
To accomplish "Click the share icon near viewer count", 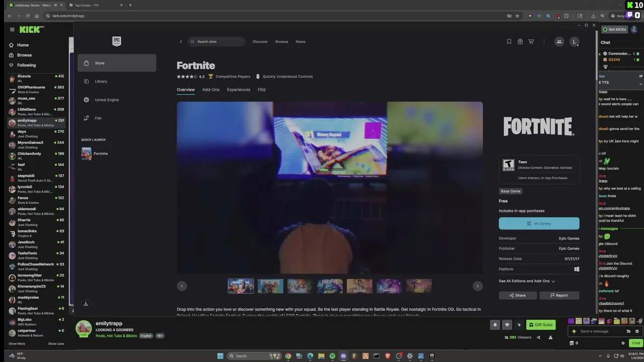I will [538, 337].
